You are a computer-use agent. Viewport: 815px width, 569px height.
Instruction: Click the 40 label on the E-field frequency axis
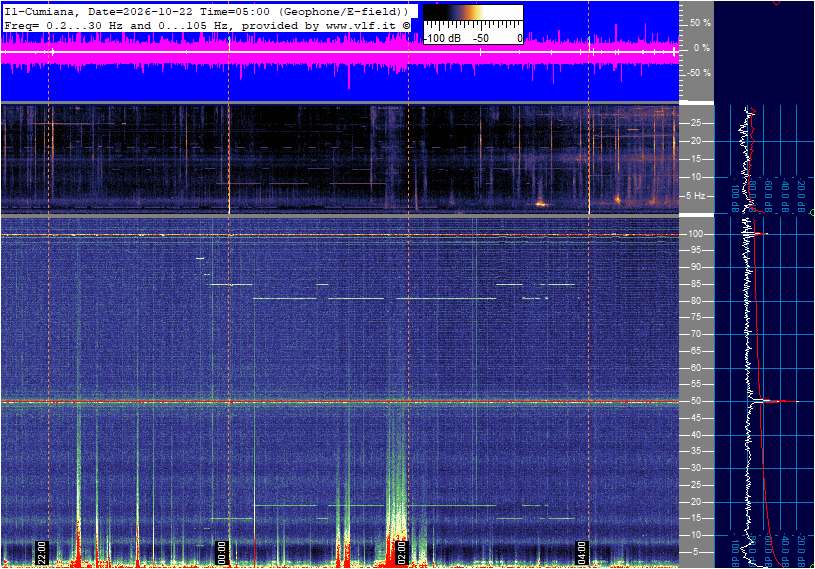[x=695, y=435]
